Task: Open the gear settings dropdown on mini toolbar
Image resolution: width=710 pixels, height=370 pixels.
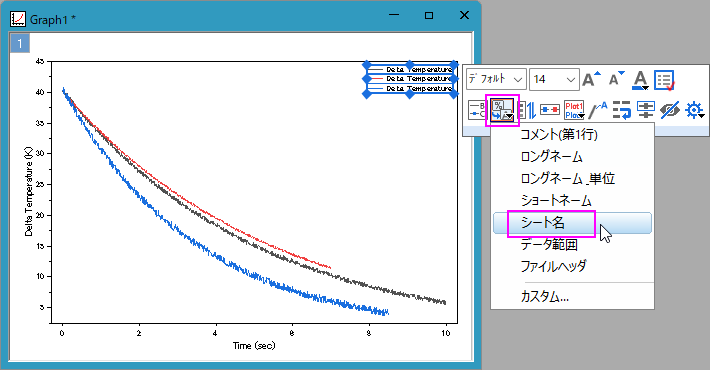Action: coord(694,110)
